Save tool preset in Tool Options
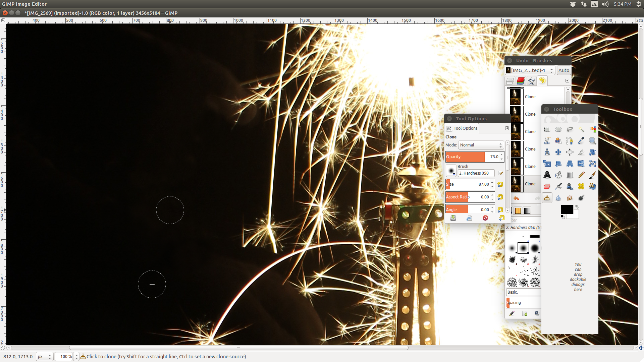 click(x=453, y=218)
